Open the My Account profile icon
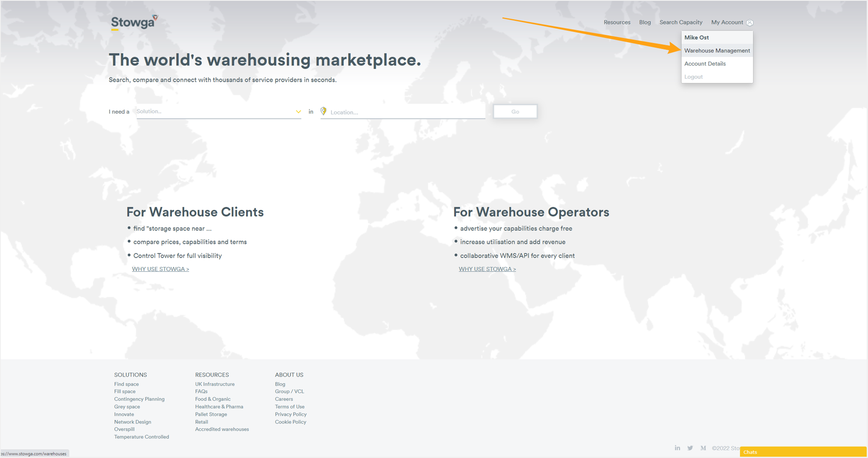Screen dimensions: 868x458 pos(750,23)
